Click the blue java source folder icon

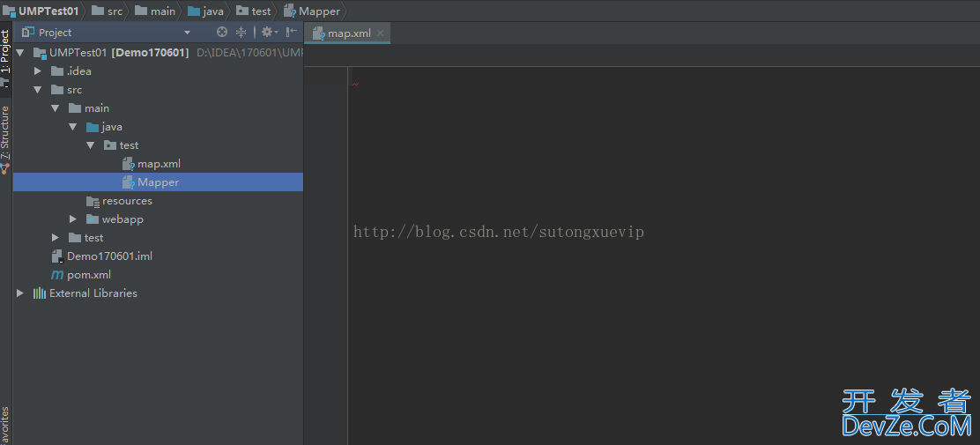point(93,127)
